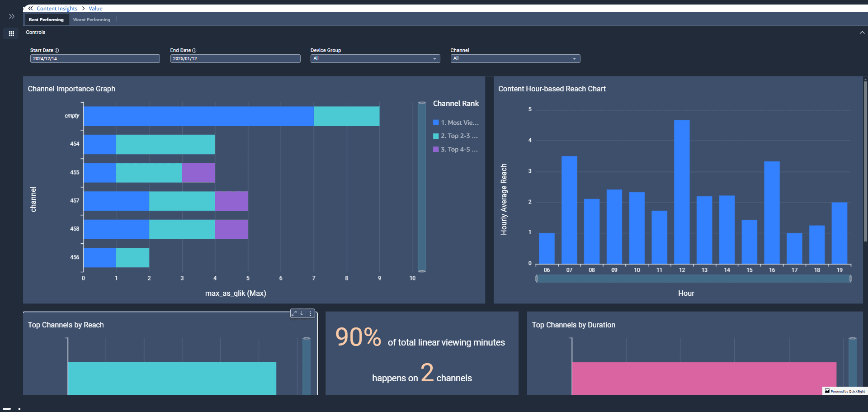Switch to the Worst Performing tab
Screen dimensions: 868x412
pyautogui.click(x=92, y=20)
